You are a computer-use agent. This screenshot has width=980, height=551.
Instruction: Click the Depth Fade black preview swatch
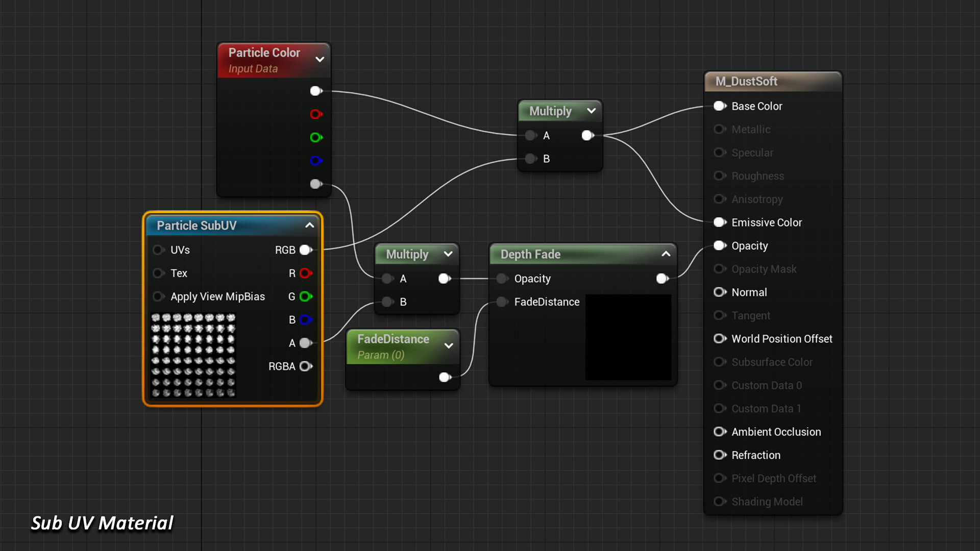point(628,337)
